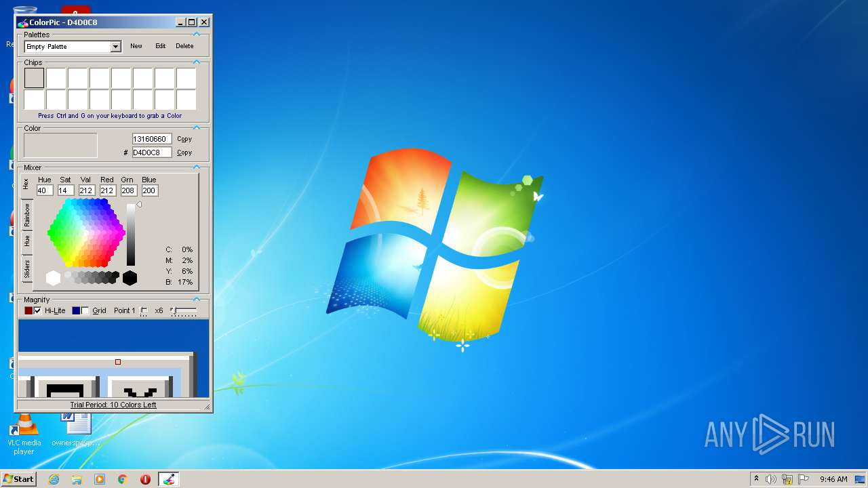868x488 pixels.
Task: Click the Blue input field showing 200
Action: [150, 190]
